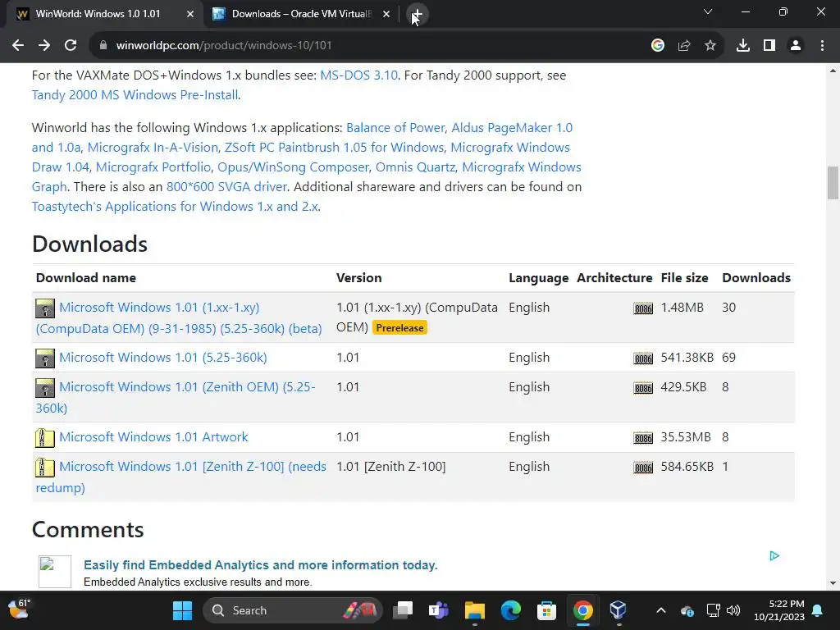Click the page vertical scrollbar thumb
Image resolution: width=840 pixels, height=630 pixels.
pos(833,183)
